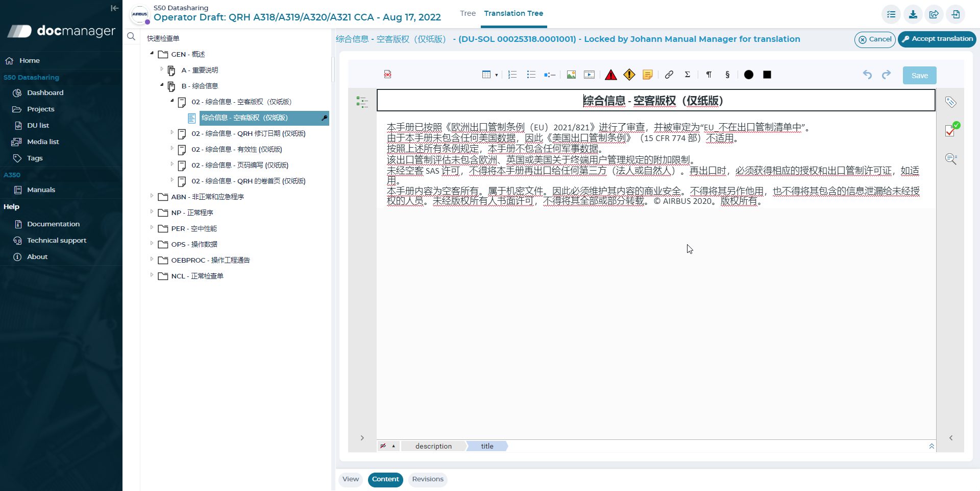Expand the NP - 正常程序 folder
Image resolution: width=980 pixels, height=491 pixels.
point(152,211)
